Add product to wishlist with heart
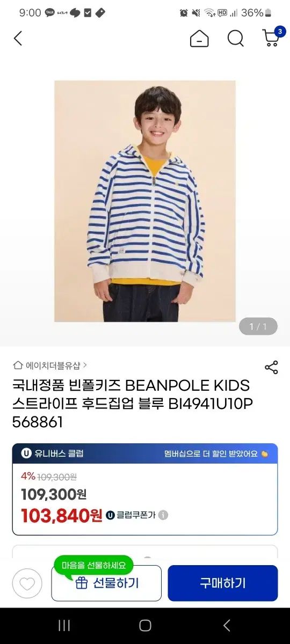Screen dimensions: 290x644 click(x=27, y=583)
